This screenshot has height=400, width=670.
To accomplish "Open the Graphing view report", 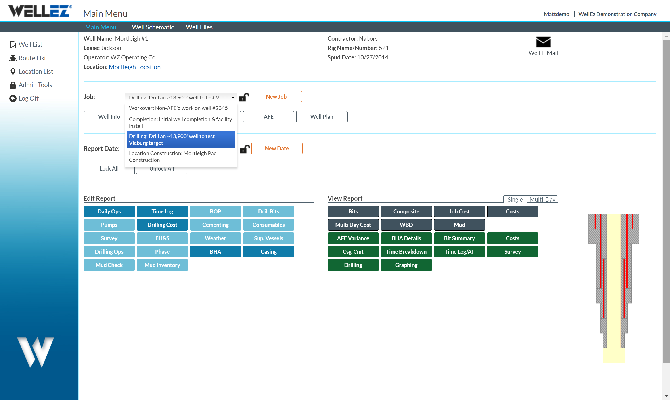I will [x=406, y=265].
